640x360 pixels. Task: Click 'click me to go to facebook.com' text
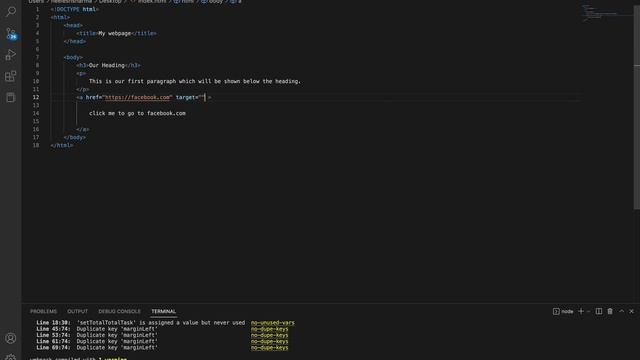137,113
